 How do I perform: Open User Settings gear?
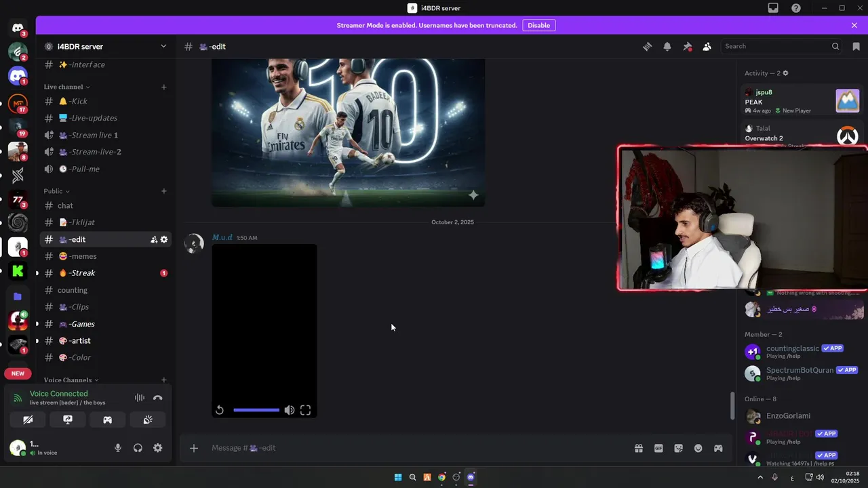tap(158, 448)
